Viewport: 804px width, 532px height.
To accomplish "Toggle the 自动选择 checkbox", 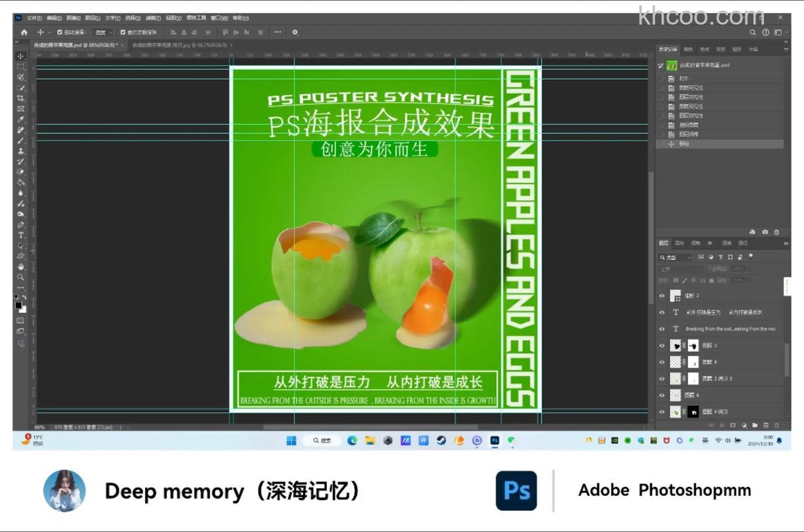I will tap(60, 32).
